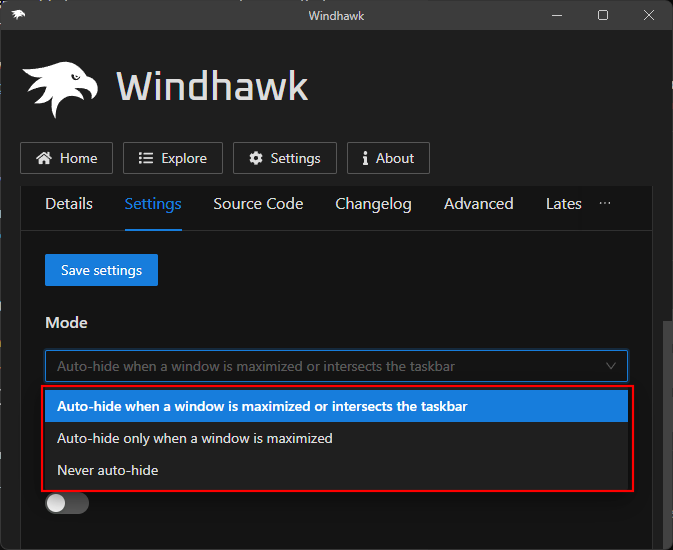Click the title bar Windhawk eagle icon

(18, 15)
